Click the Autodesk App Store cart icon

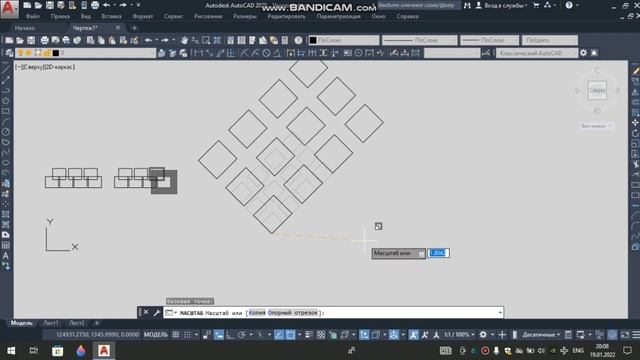pos(536,5)
